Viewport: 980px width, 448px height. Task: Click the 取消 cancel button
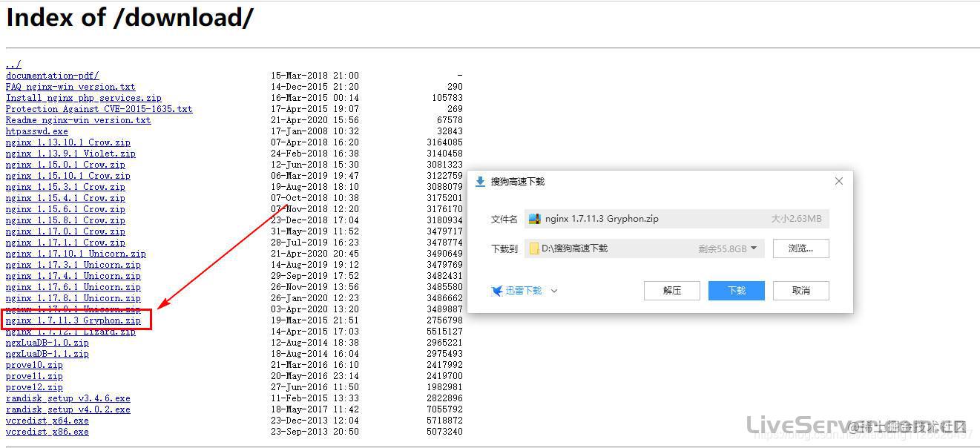(800, 290)
